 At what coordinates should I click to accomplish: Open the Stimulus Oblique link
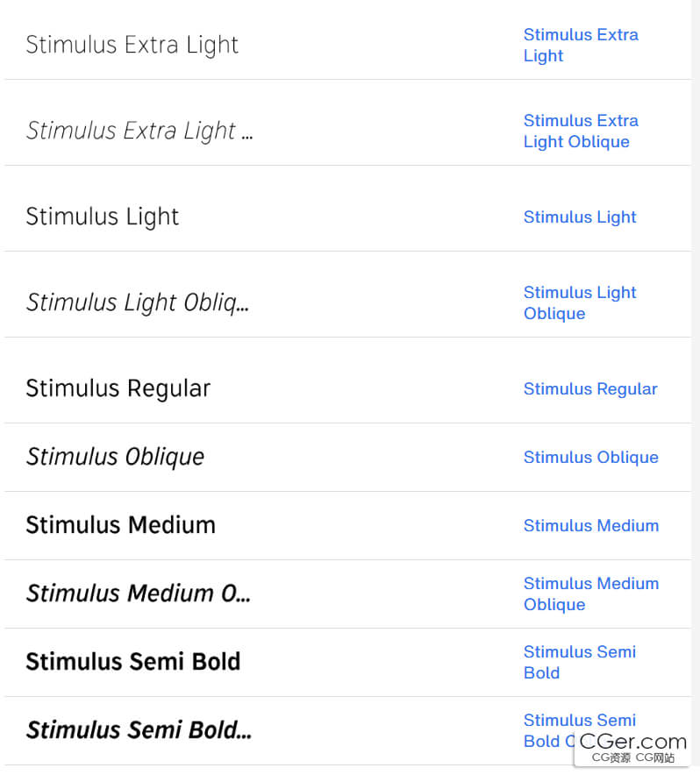point(591,457)
